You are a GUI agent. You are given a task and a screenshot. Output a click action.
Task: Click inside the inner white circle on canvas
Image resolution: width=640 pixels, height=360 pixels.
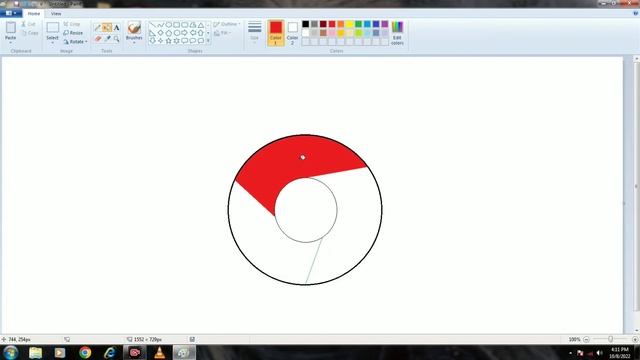point(306,210)
